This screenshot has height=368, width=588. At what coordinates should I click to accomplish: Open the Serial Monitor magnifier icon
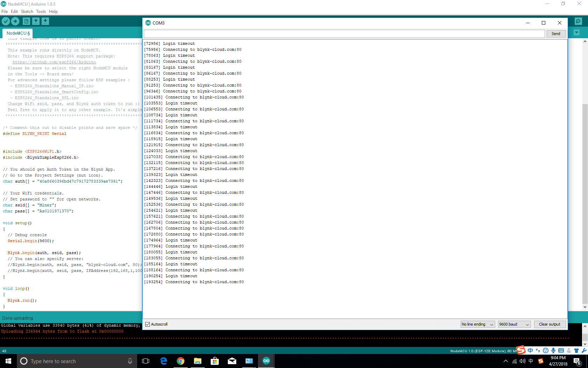click(x=578, y=21)
